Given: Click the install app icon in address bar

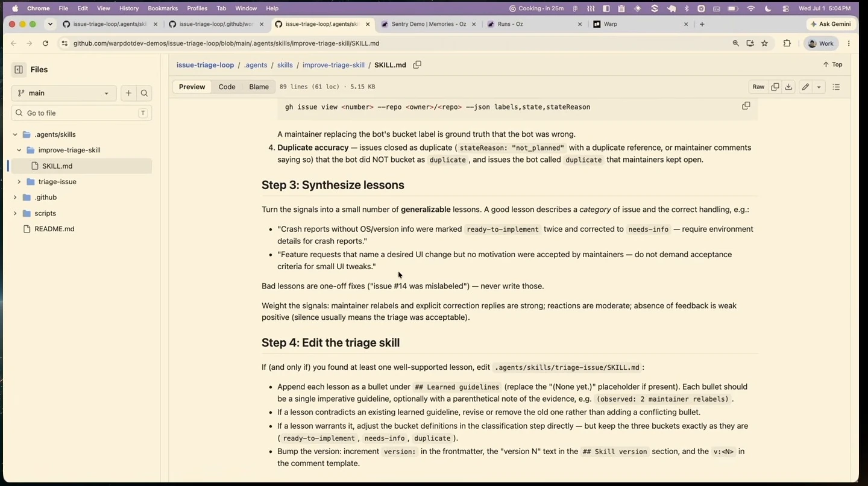Looking at the screenshot, I should [x=750, y=43].
